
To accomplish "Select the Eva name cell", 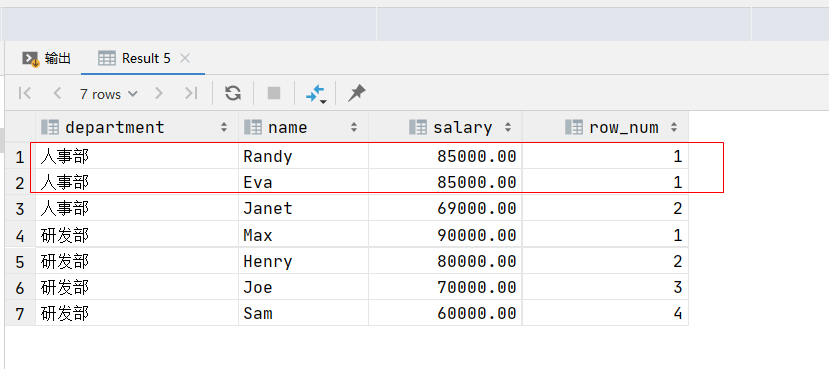I will coord(303,182).
